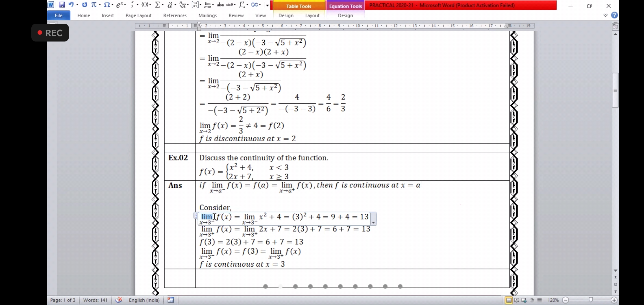The height and width of the screenshot is (305, 644).
Task: Click the Undo arrow icon
Action: 71,5
